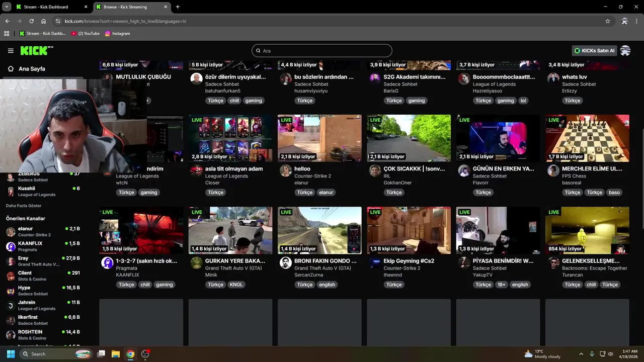Screen dimensions: 644x362
Task: Click the 18+ tag on YakupTV stream
Action: (x=501, y=285)
